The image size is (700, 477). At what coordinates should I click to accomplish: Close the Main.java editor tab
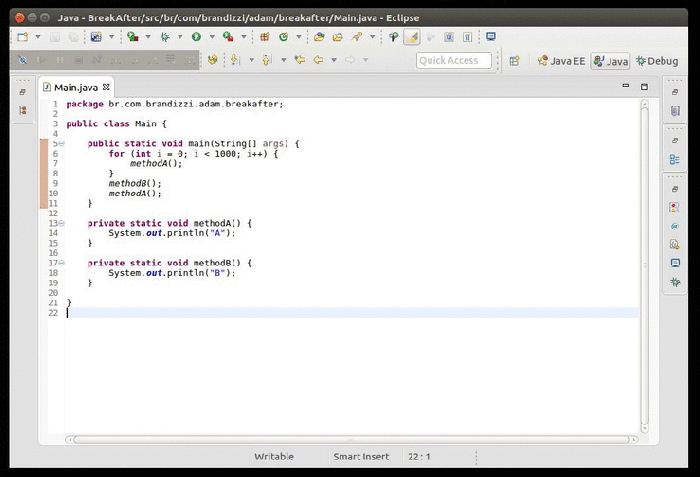coord(107,86)
